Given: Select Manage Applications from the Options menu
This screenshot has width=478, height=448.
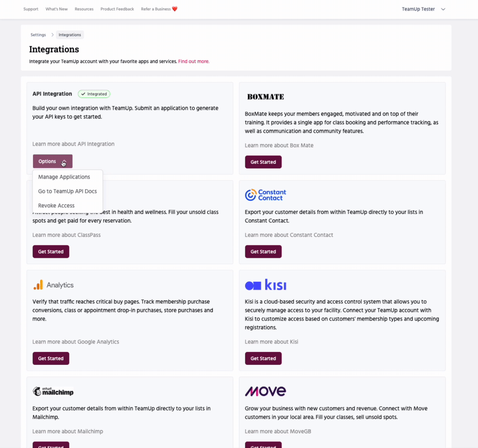Looking at the screenshot, I should point(64,177).
